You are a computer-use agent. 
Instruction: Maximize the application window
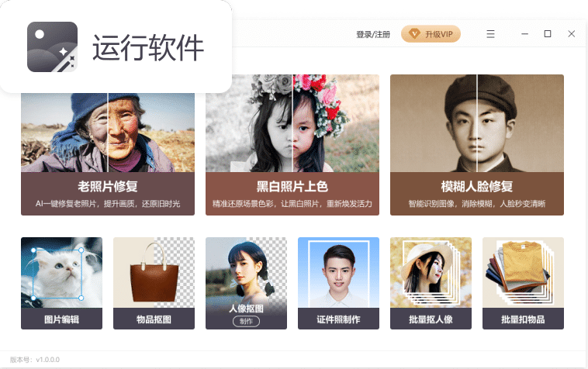point(548,34)
